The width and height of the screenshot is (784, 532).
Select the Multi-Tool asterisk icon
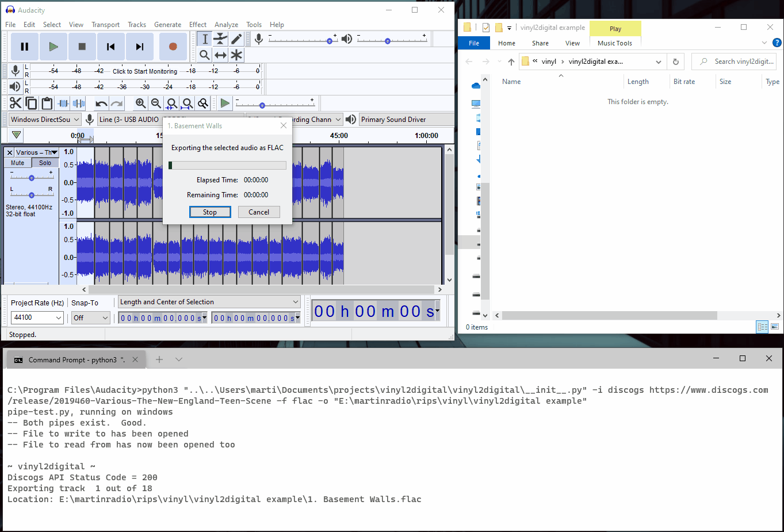click(x=237, y=55)
